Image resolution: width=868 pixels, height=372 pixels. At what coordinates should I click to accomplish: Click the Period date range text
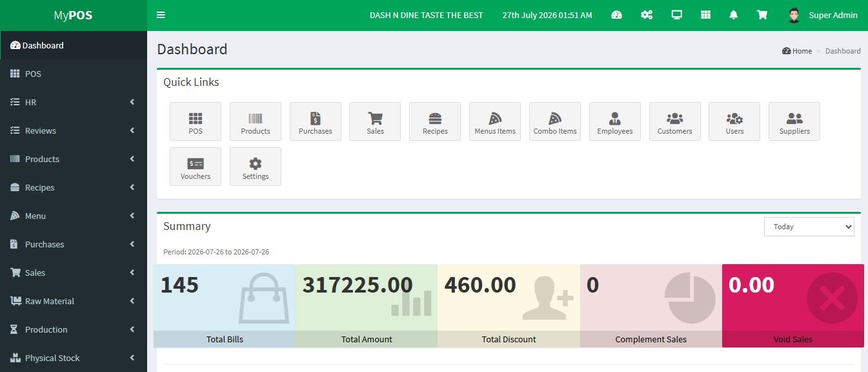(x=216, y=252)
